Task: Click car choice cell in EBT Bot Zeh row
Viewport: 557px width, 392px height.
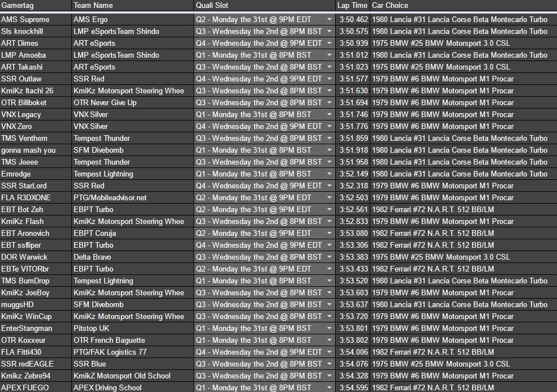Action: click(464, 209)
